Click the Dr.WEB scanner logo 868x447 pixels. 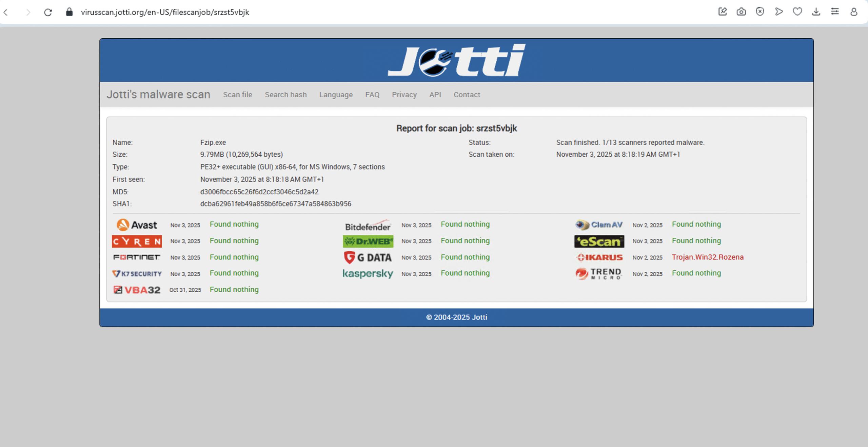click(368, 241)
